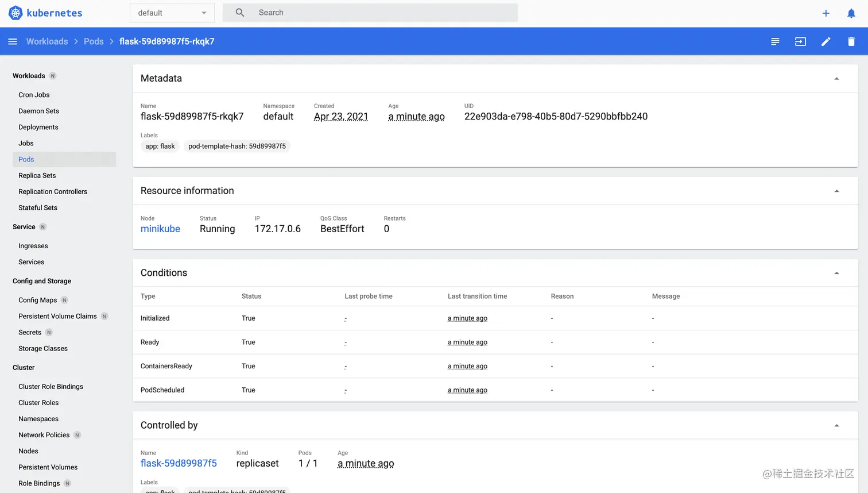Image resolution: width=868 pixels, height=493 pixels.
Task: Click the plus create resource icon
Action: point(826,13)
